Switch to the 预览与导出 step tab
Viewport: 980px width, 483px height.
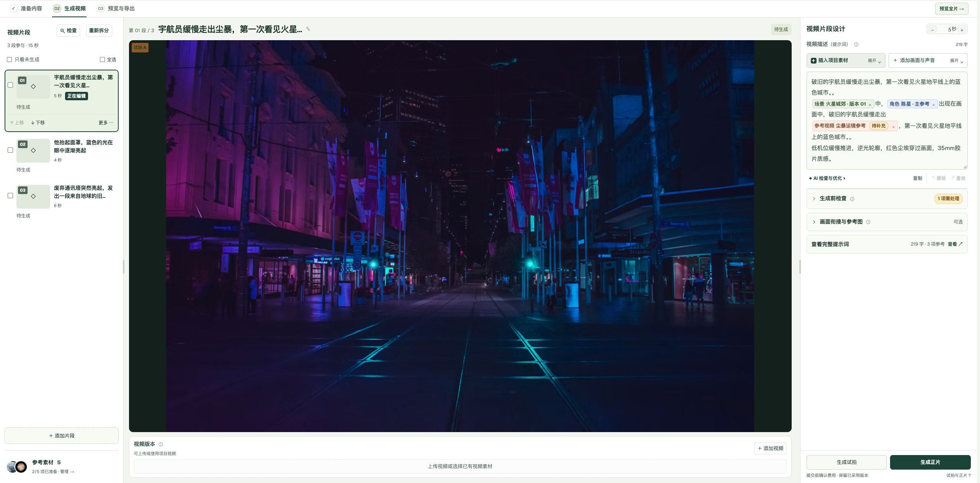(x=116, y=8)
